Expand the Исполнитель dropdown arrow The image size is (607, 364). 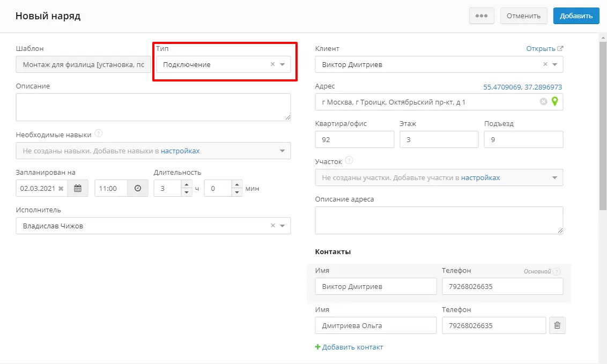(283, 226)
